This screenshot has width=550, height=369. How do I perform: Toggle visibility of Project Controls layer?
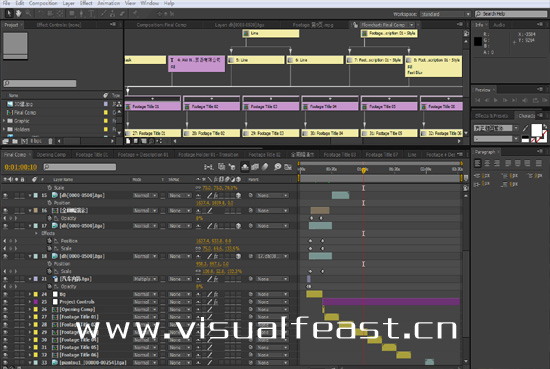tap(5, 302)
